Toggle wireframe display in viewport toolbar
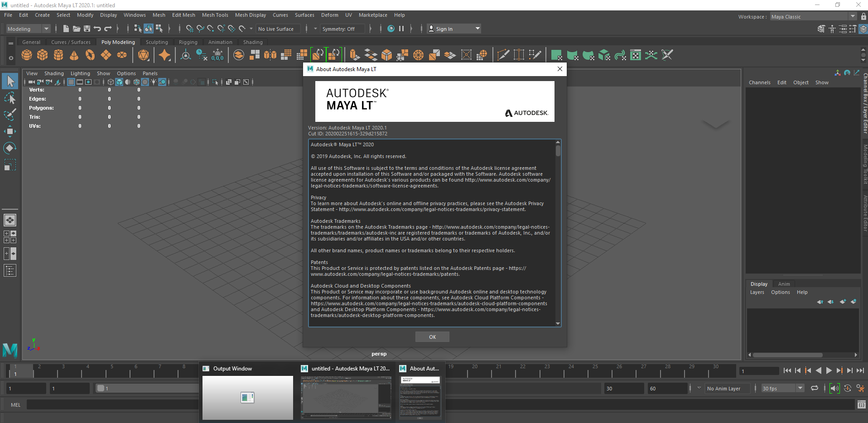 (x=111, y=82)
